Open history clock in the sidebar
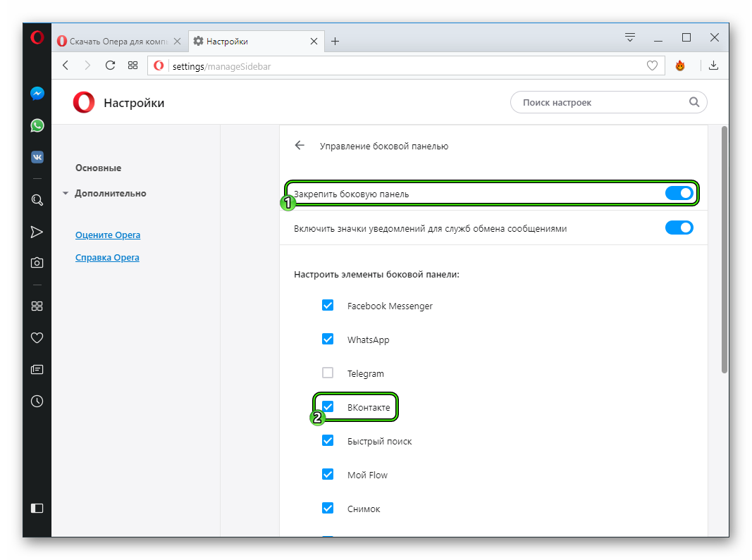The height and width of the screenshot is (560, 752). [x=37, y=402]
